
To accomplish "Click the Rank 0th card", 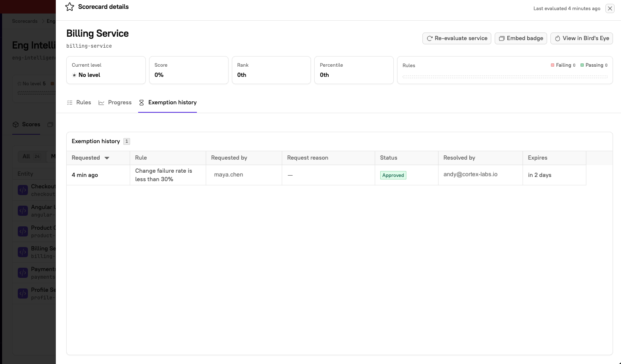I will coord(271,70).
